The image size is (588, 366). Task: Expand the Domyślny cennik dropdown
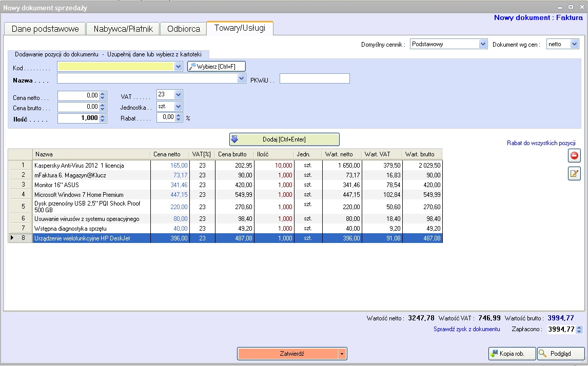click(x=482, y=44)
